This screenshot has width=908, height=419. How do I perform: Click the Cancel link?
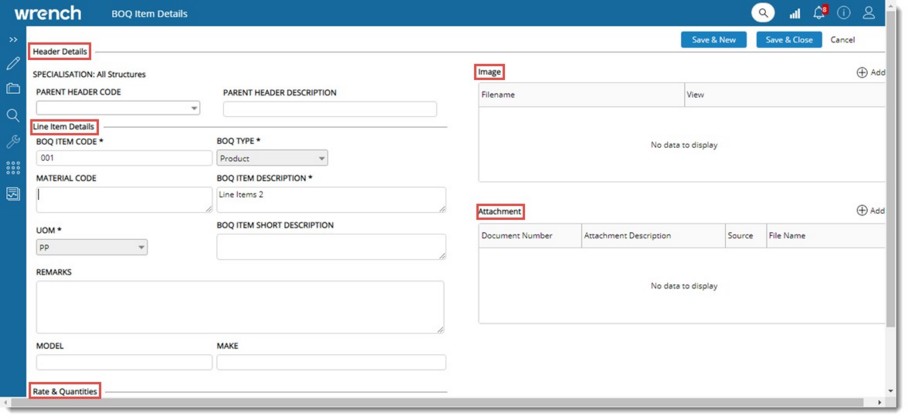(x=843, y=40)
